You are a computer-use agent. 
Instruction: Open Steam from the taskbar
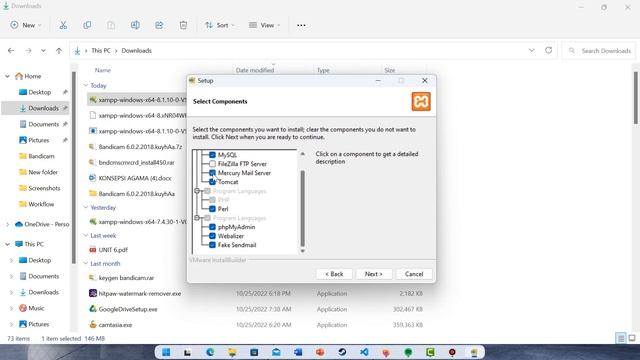coord(342,352)
